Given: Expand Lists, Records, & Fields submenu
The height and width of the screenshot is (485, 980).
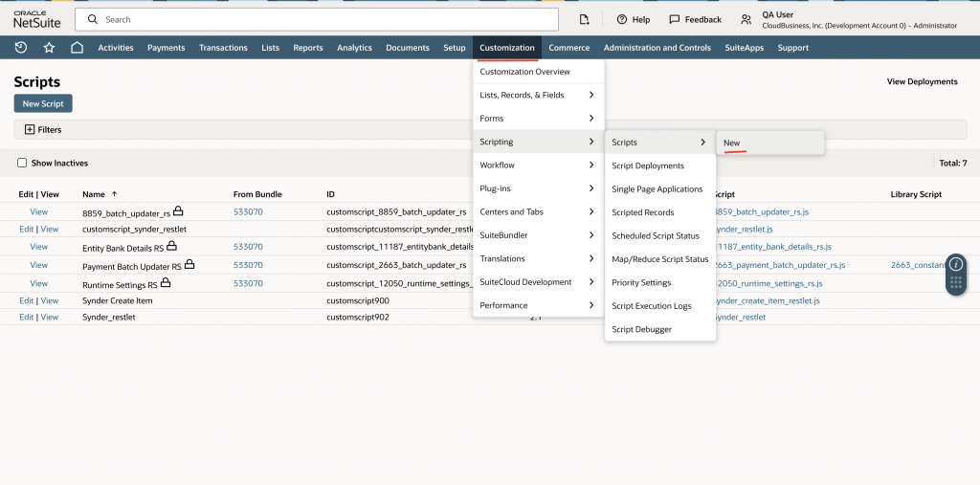Looking at the screenshot, I should point(538,95).
